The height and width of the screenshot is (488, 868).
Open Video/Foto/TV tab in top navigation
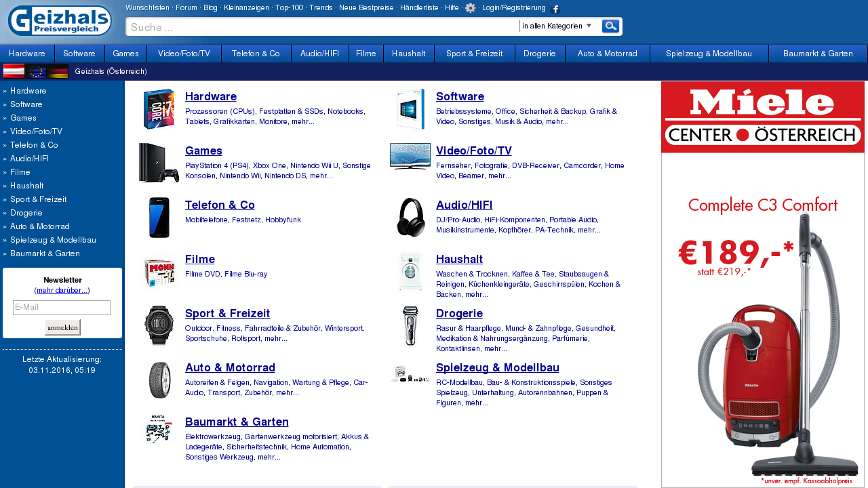(x=184, y=54)
